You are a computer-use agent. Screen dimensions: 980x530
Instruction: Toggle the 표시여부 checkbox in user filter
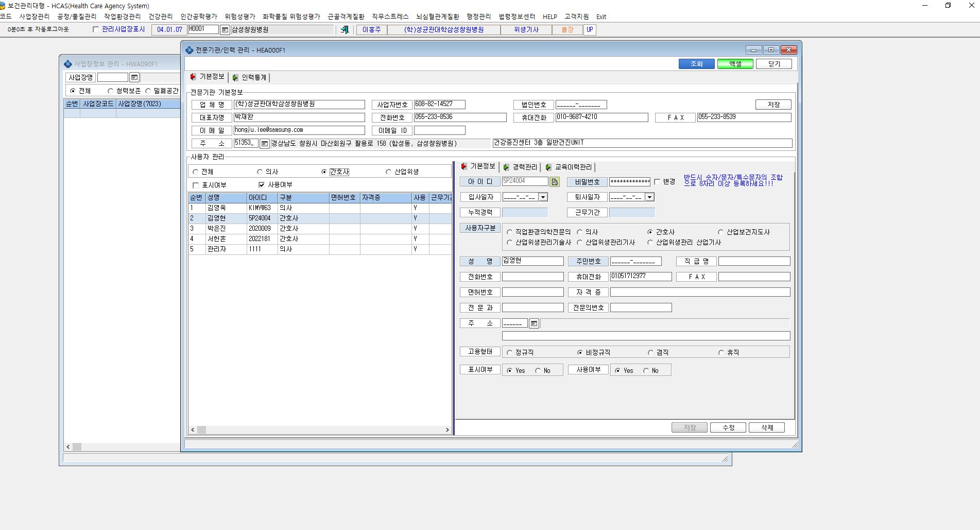click(x=196, y=185)
